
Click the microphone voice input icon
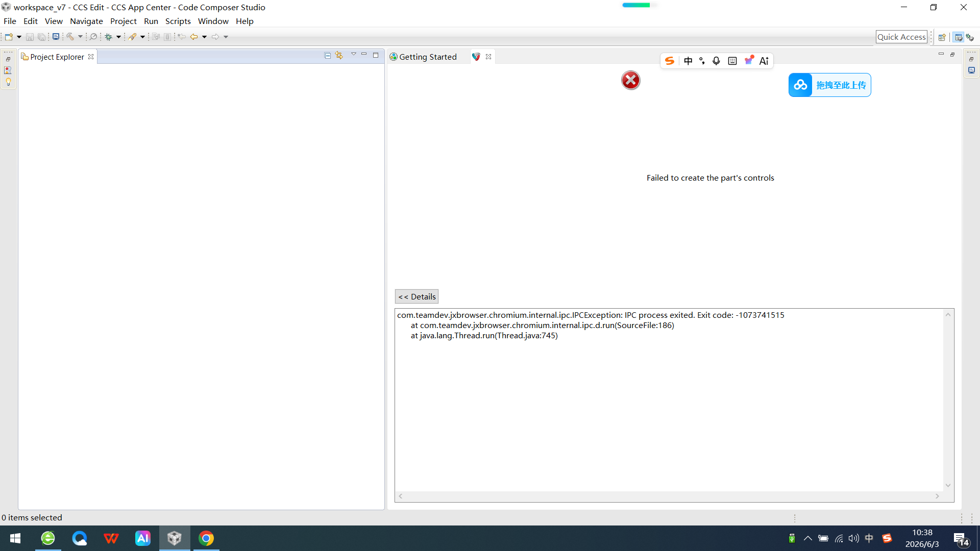pyautogui.click(x=717, y=61)
